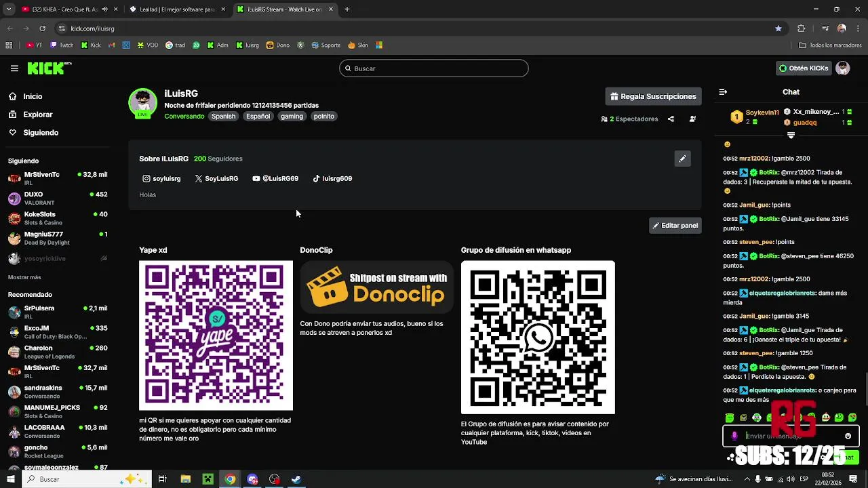The image size is (868, 488).
Task: Open the soyluisrg Instagram link
Action: pyautogui.click(x=161, y=179)
